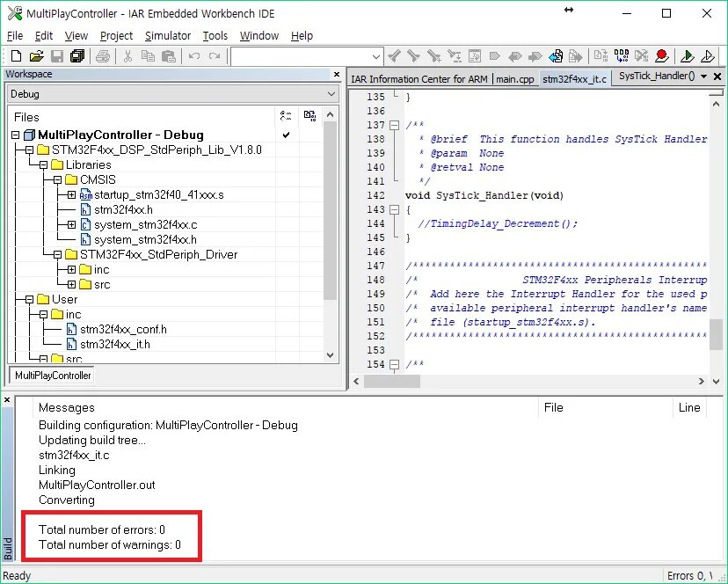
Task: Close the current editor tab
Action: 717,77
